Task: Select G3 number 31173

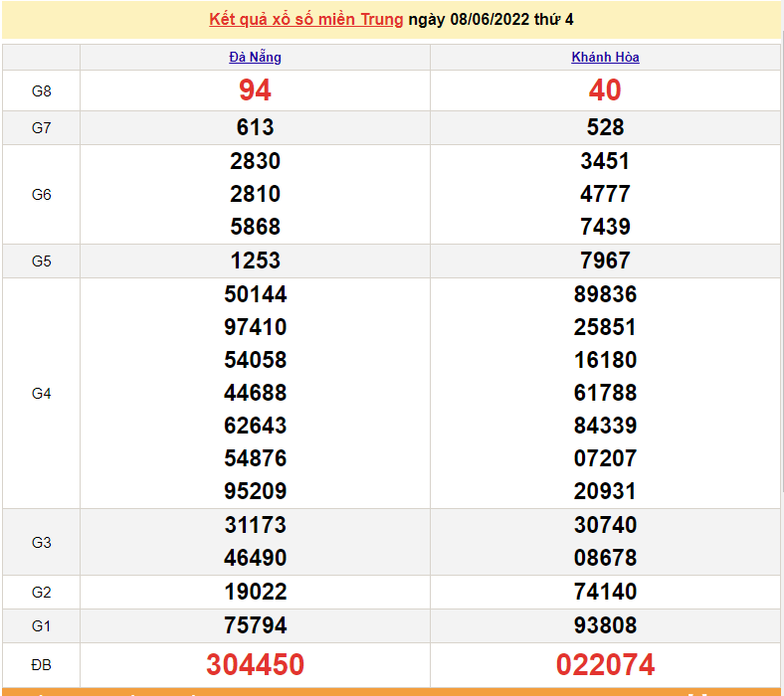Action: click(255, 525)
